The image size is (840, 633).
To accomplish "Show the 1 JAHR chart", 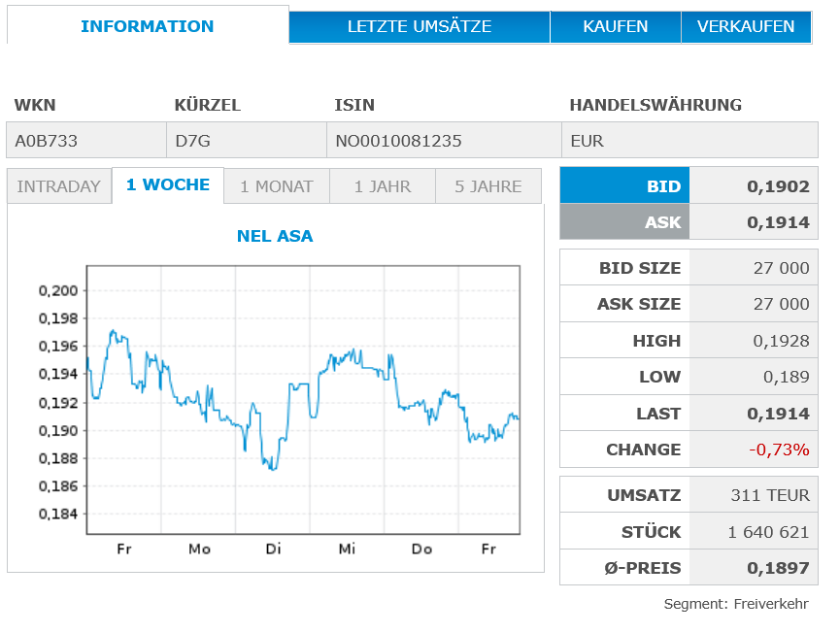I will pos(383,186).
